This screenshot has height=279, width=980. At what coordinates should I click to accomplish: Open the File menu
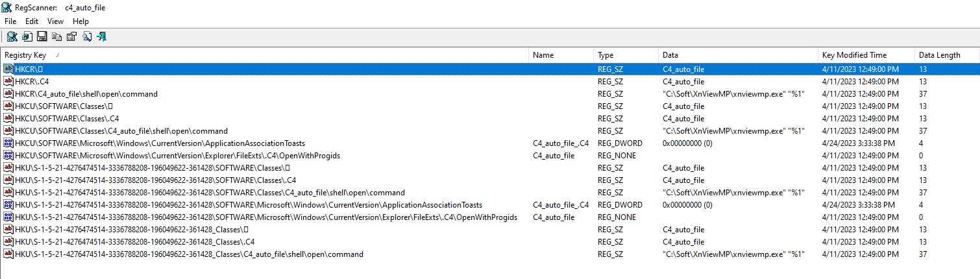(x=10, y=21)
